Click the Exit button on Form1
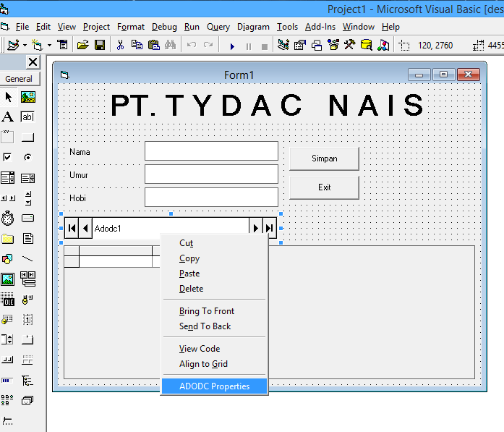 click(325, 187)
